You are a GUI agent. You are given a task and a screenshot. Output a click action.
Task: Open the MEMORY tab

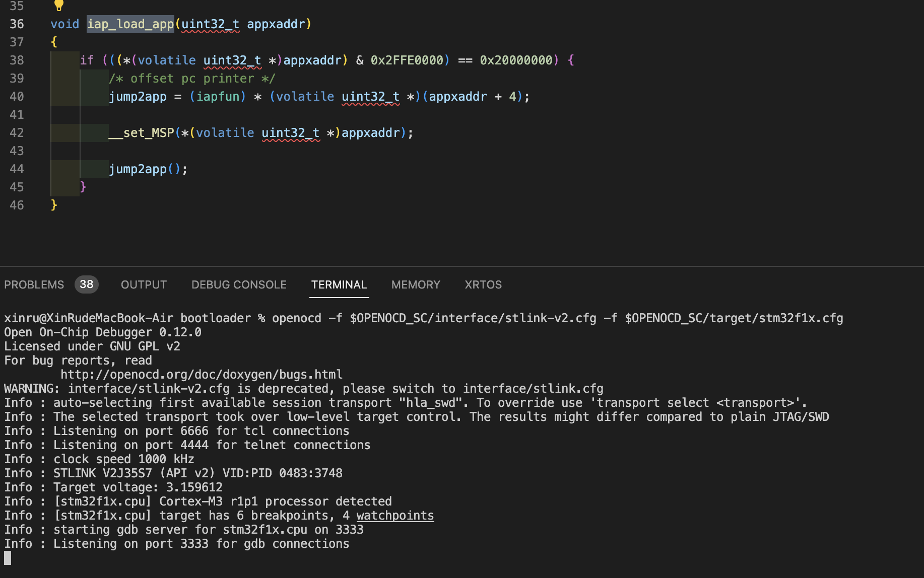416,284
